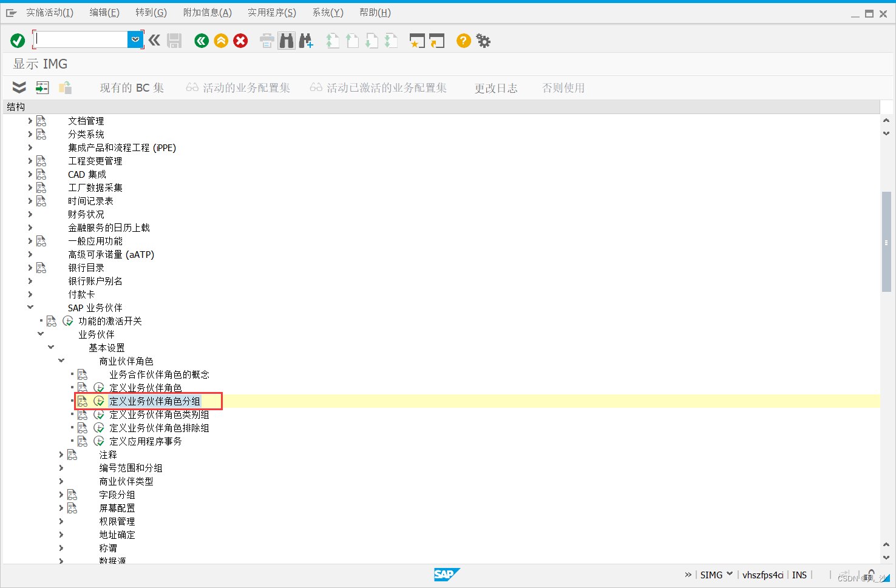The image size is (896, 588).
Task: Open the 实用程序(S) menu
Action: pyautogui.click(x=272, y=13)
